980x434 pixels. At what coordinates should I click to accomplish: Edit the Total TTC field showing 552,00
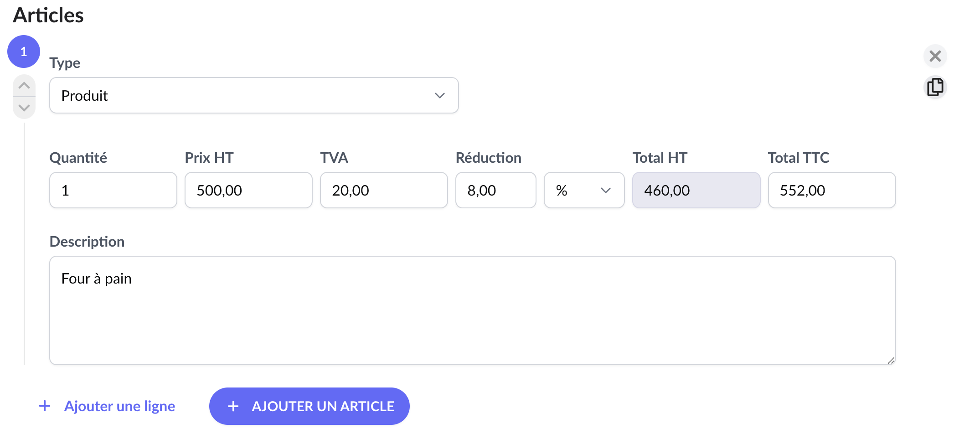[x=831, y=190]
